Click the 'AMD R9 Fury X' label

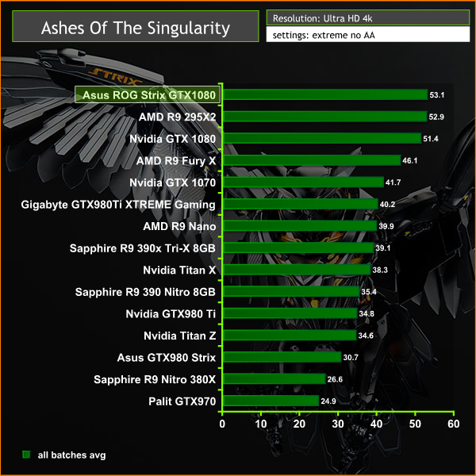pos(176,160)
